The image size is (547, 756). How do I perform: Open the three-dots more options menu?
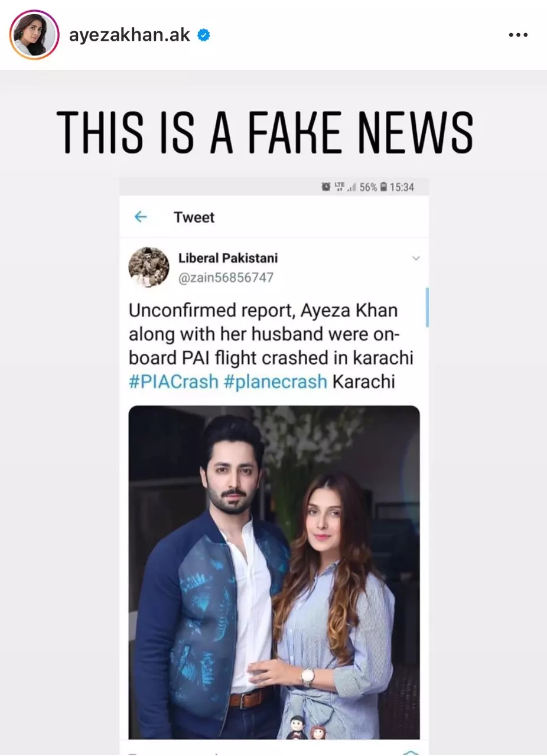click(x=518, y=35)
